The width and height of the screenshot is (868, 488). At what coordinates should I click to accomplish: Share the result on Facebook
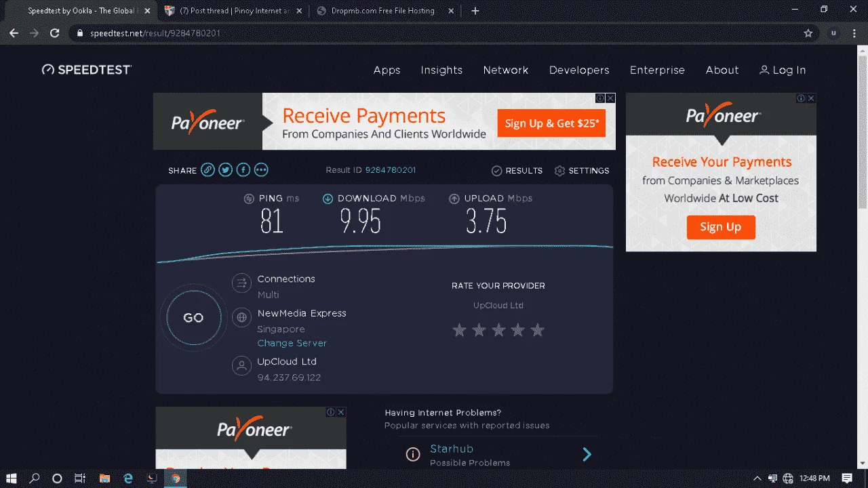pyautogui.click(x=243, y=170)
